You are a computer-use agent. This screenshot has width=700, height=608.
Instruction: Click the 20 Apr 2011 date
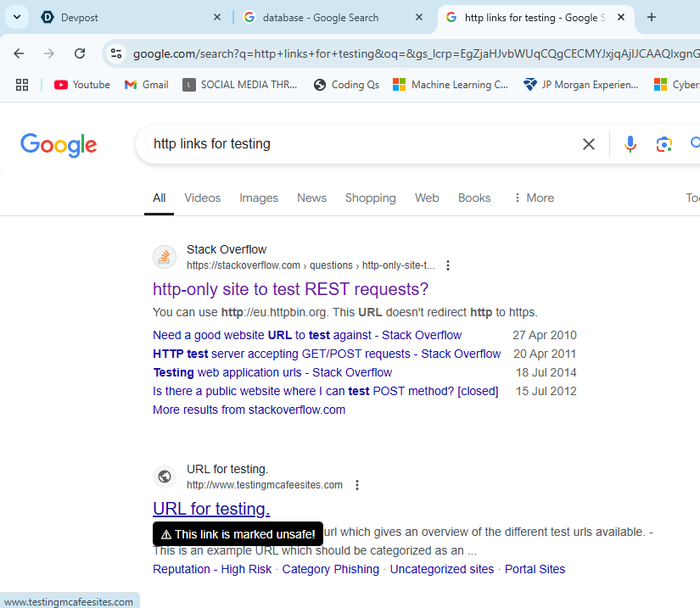tap(545, 354)
